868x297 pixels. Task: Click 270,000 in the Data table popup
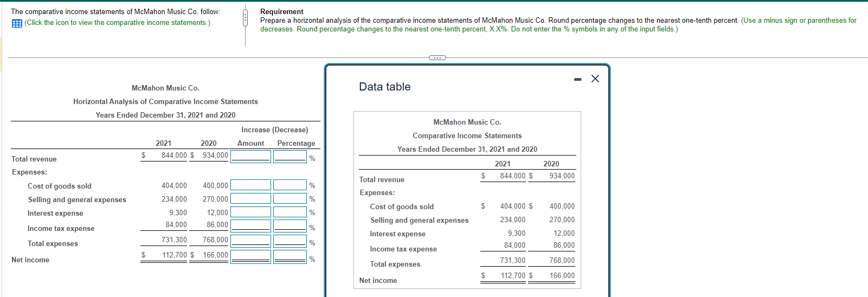click(x=562, y=219)
